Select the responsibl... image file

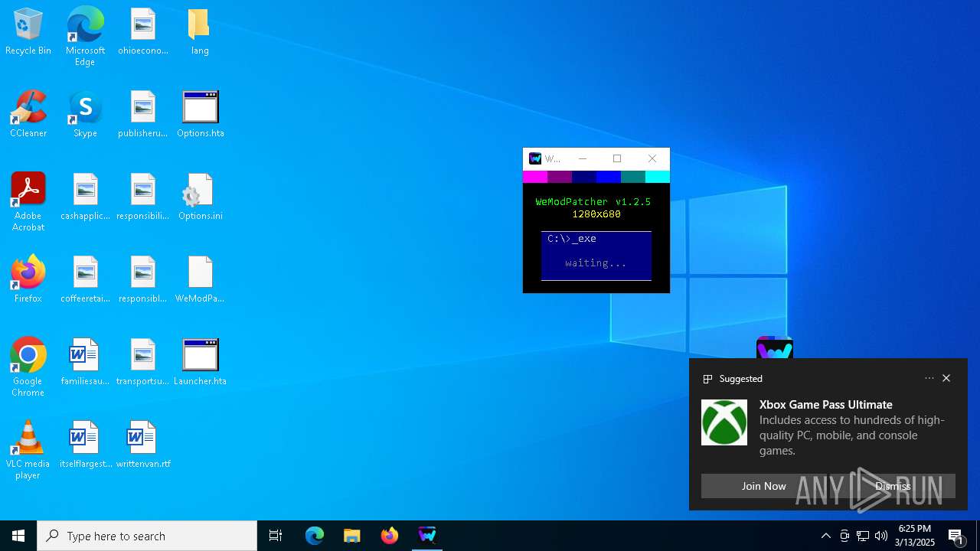click(x=143, y=279)
